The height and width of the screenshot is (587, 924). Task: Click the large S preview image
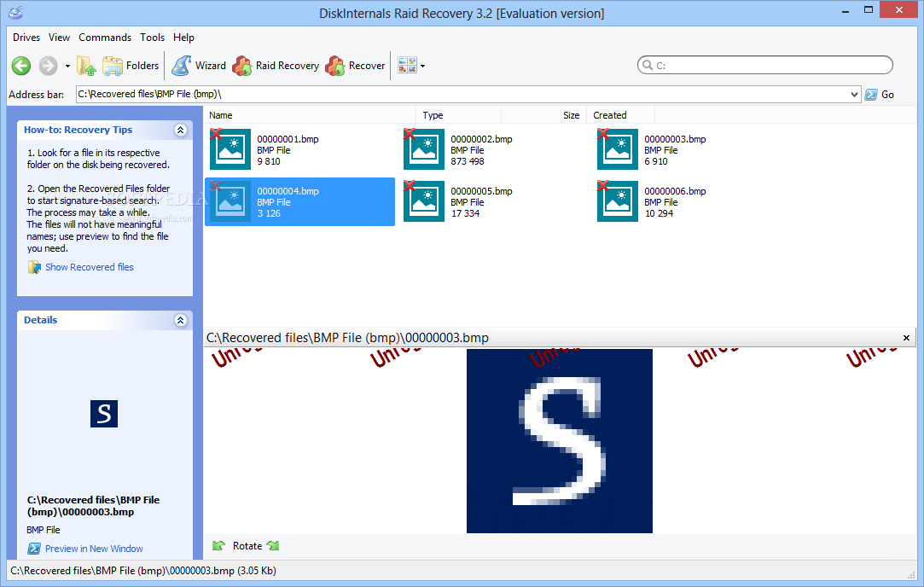(559, 441)
